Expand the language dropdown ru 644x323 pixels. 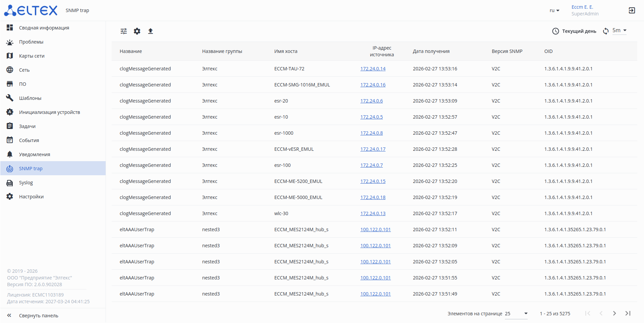click(554, 10)
